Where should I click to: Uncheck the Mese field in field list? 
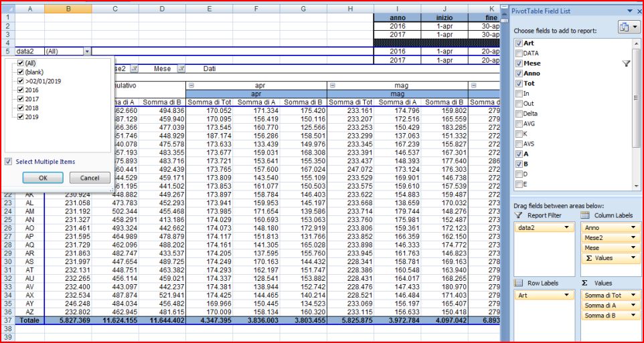coord(519,63)
